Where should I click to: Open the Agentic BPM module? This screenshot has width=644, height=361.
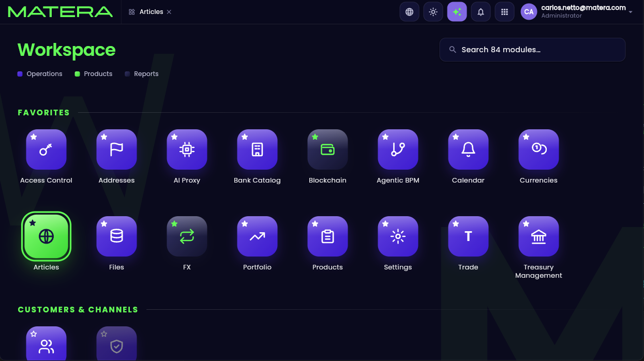point(398,149)
